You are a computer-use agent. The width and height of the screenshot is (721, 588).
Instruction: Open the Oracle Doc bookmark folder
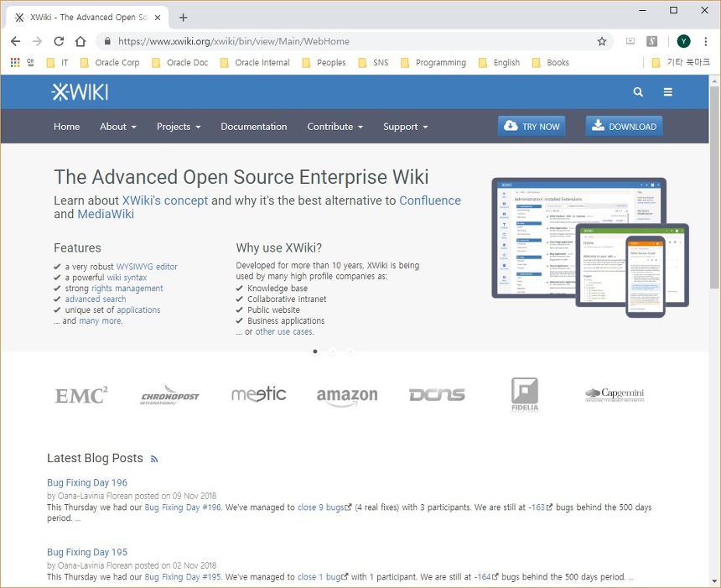coord(179,63)
